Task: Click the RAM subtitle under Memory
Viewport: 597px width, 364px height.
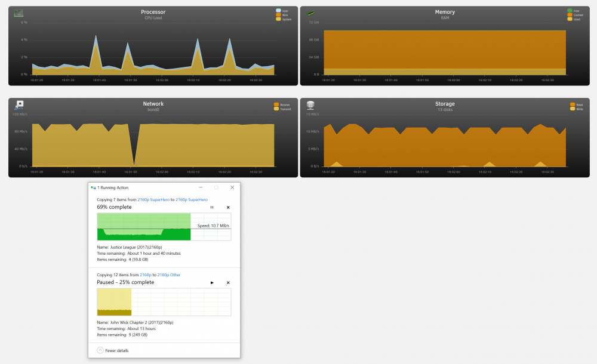Action: tap(445, 18)
